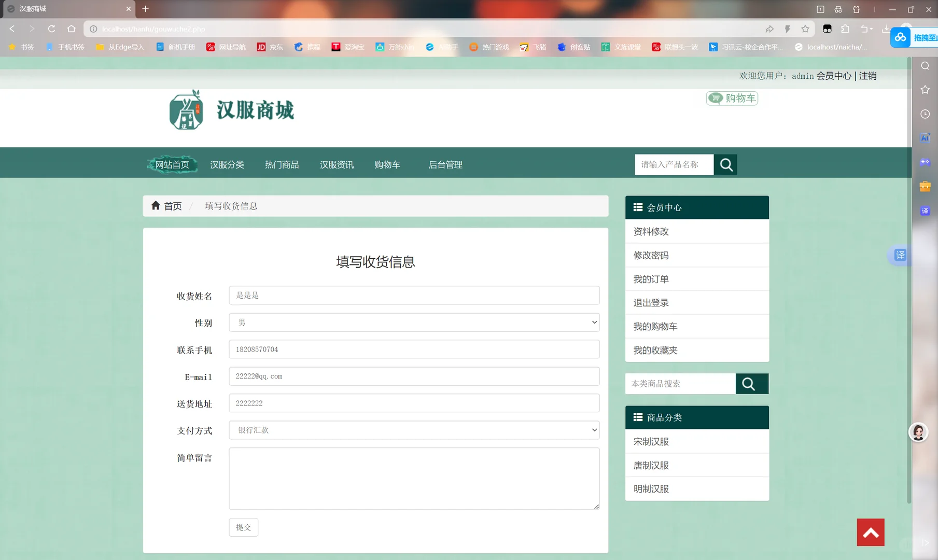
Task: Click the share arrow in address bar
Action: point(769,29)
